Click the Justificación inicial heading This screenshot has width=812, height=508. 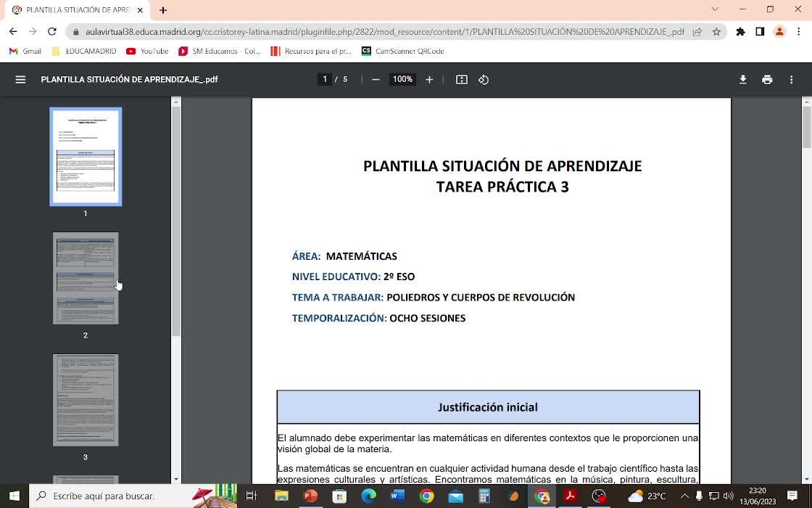[x=488, y=407]
